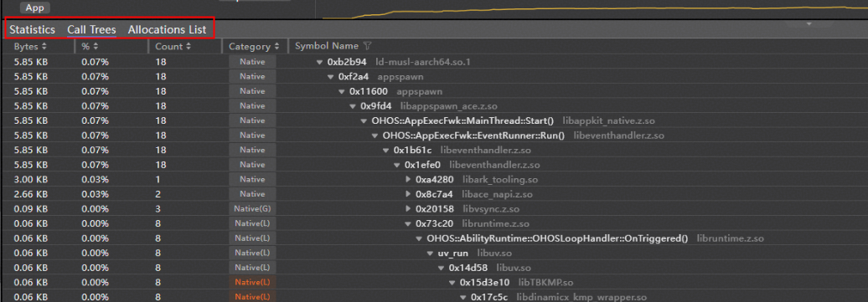Screen dimensions: 868x302
Task: Select the 0.09 KB bytes cell
Action: point(31,208)
